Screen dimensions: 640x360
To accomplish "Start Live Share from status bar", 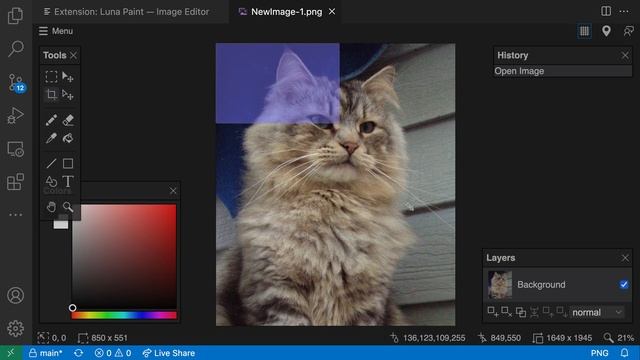I will coord(169,353).
